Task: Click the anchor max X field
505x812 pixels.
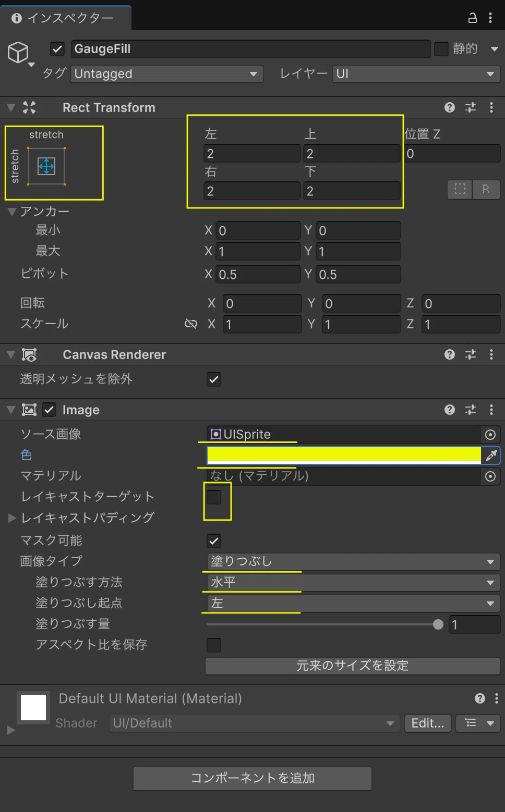Action: click(258, 252)
